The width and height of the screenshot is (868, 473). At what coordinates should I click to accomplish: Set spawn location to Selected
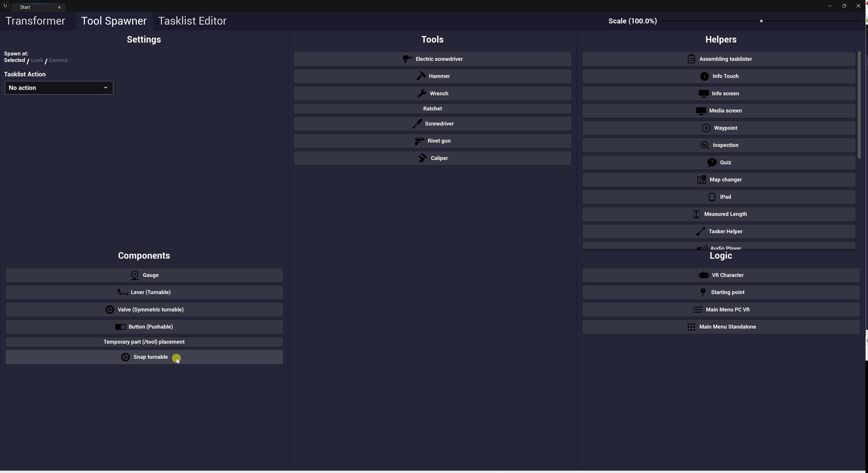click(x=14, y=60)
